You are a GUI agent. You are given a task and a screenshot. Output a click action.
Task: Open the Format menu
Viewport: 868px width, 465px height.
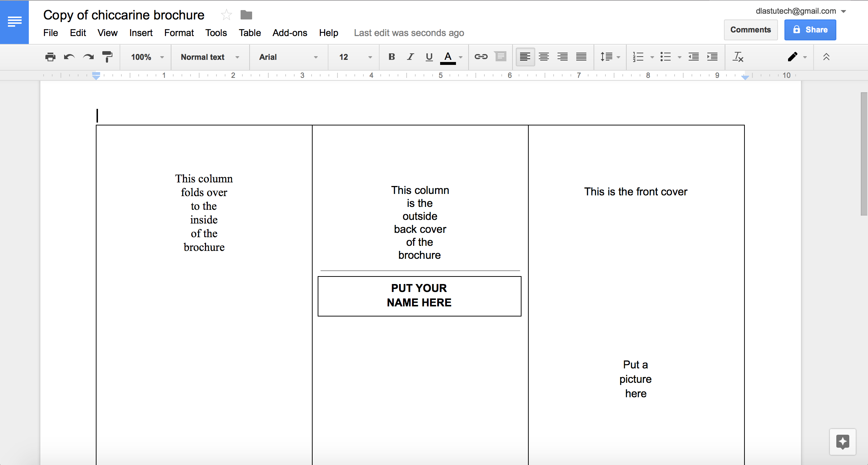pos(179,33)
